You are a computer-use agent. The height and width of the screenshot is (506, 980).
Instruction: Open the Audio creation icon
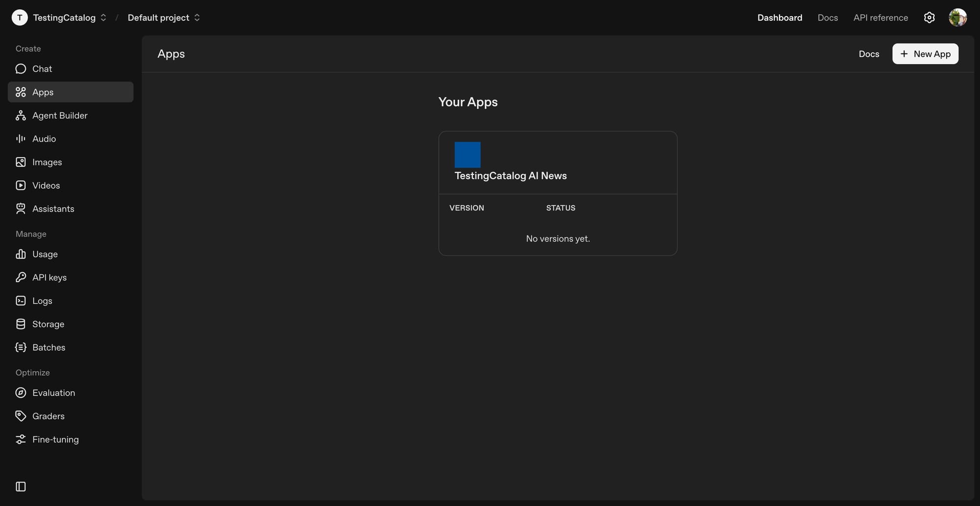(20, 139)
